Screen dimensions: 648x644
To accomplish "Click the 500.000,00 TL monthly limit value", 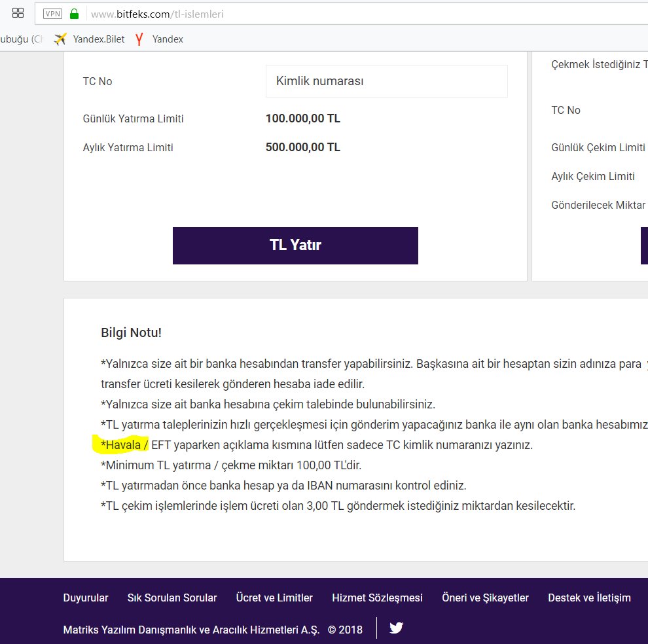I will click(303, 147).
